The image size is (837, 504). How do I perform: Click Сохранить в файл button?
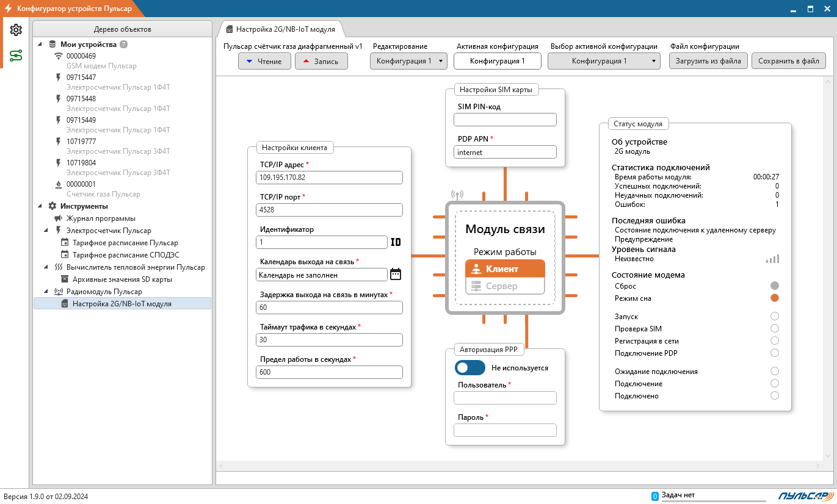(789, 61)
